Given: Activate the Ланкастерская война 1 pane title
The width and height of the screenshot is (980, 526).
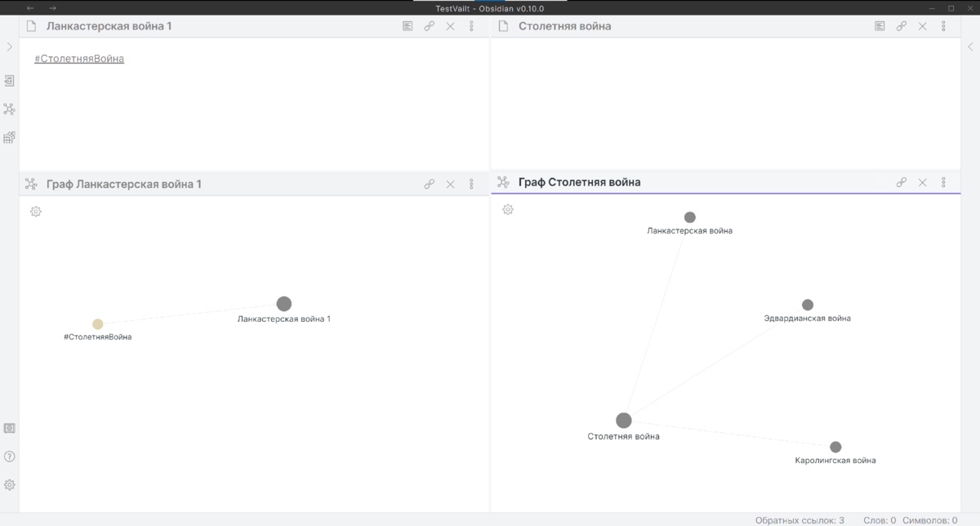Looking at the screenshot, I should pos(109,26).
